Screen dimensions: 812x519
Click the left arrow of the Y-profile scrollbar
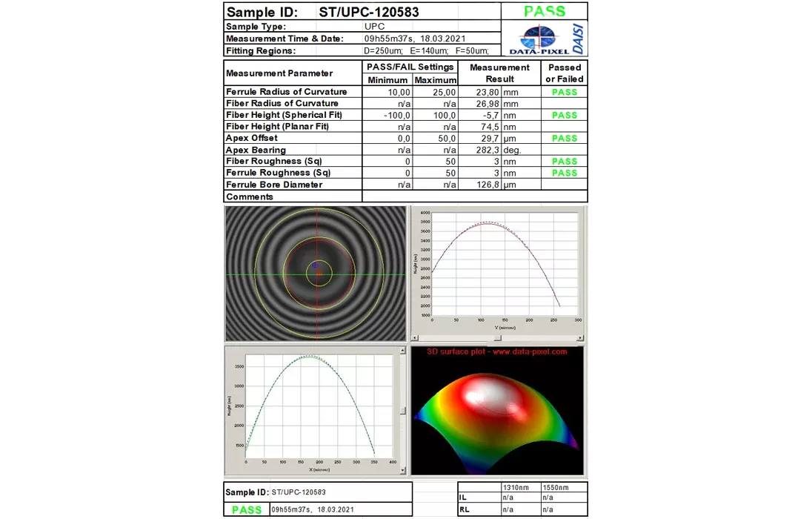click(x=415, y=337)
